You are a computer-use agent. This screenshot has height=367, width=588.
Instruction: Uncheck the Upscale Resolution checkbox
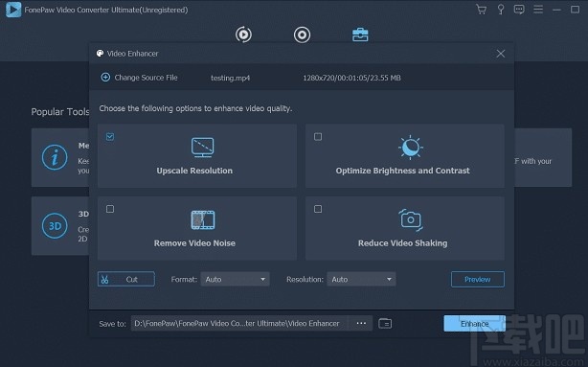click(x=110, y=137)
